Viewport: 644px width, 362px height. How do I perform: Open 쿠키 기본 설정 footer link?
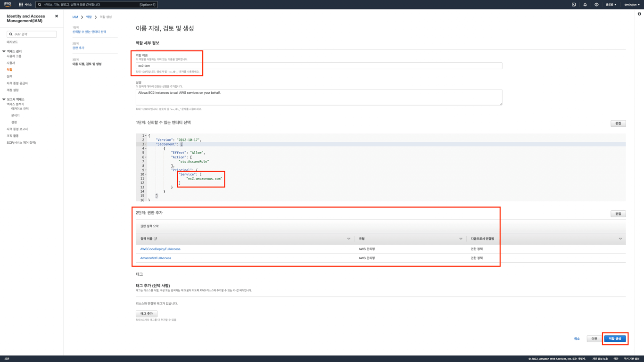tap(632, 359)
